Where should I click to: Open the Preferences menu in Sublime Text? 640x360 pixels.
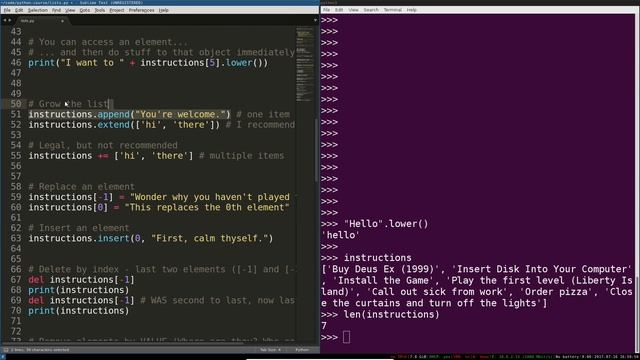pos(141,10)
